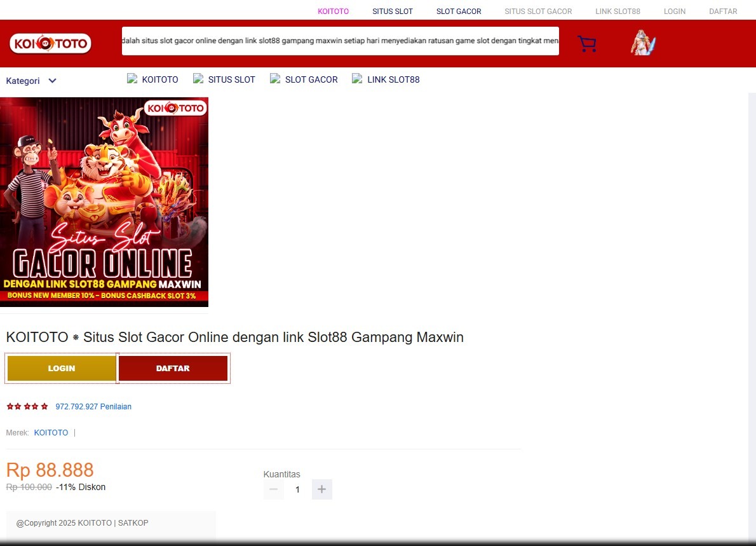Click the Situs Slot Gacor banner image
This screenshot has width=756, height=546.
104,201
